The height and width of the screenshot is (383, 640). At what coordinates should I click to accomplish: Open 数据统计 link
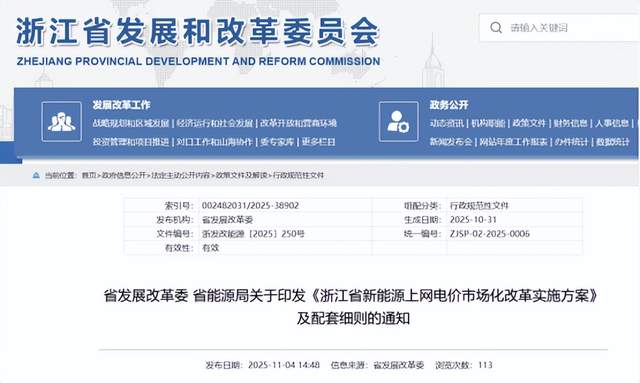pos(613,142)
